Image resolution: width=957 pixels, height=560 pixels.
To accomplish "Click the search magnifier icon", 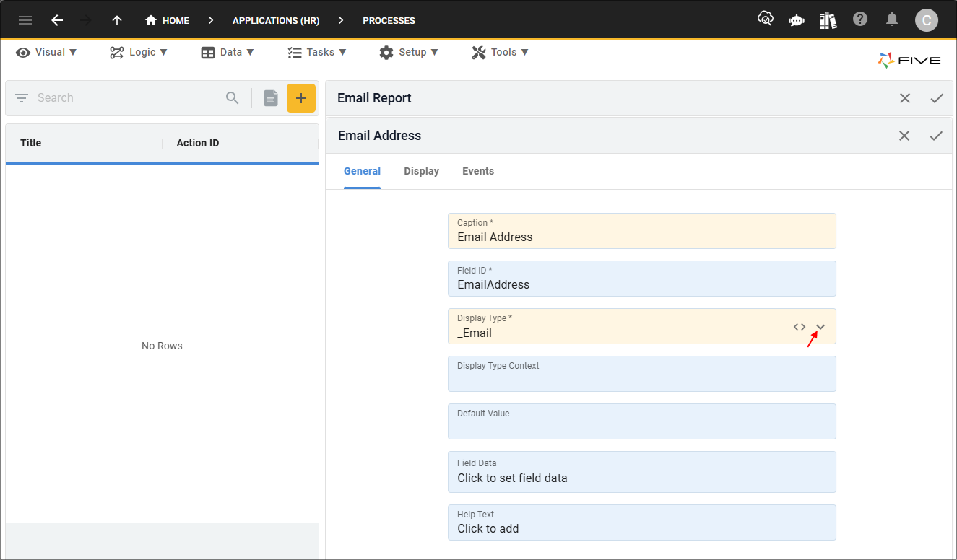I will pos(232,98).
